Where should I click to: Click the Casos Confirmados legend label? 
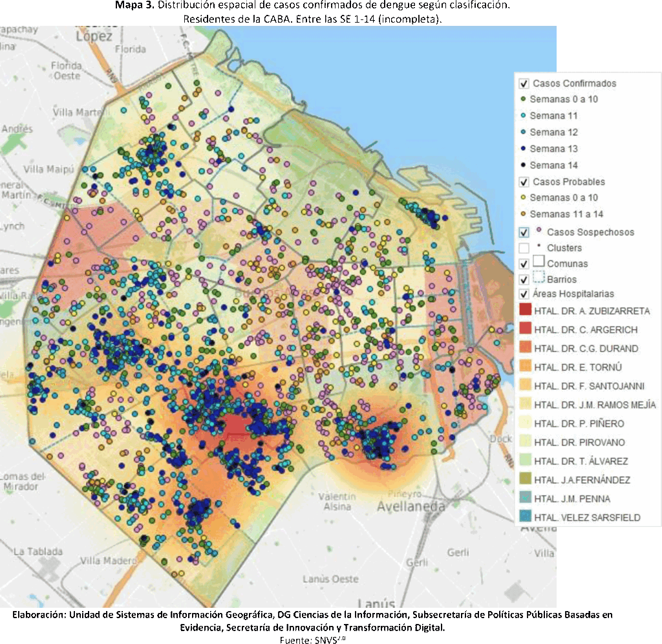tap(574, 83)
